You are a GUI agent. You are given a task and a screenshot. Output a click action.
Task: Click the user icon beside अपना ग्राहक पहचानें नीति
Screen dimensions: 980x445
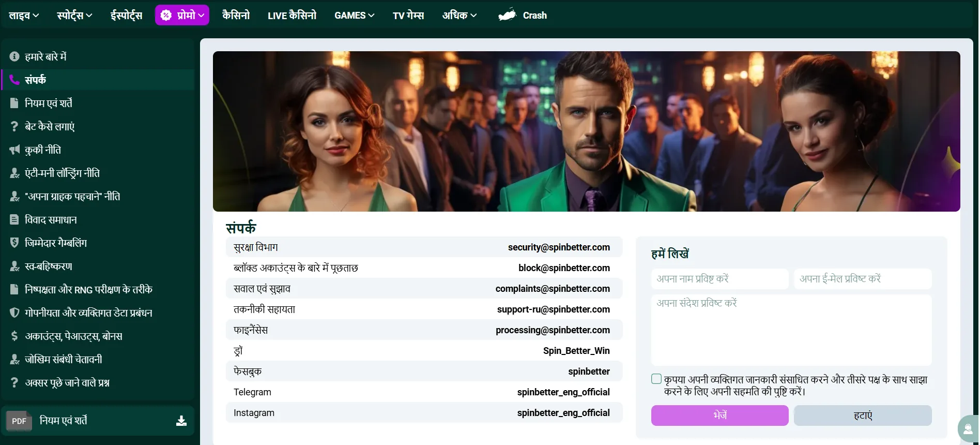[x=14, y=196]
